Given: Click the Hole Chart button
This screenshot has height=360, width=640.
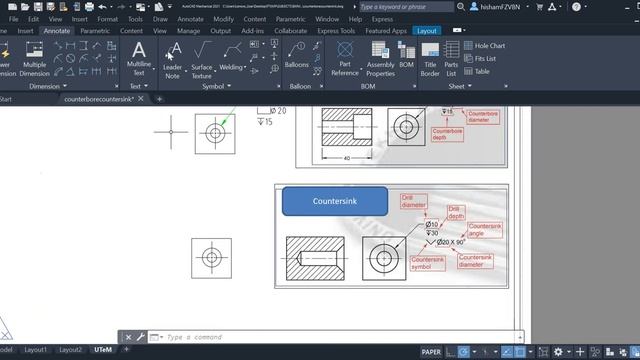Looking at the screenshot, I should click(485, 46).
